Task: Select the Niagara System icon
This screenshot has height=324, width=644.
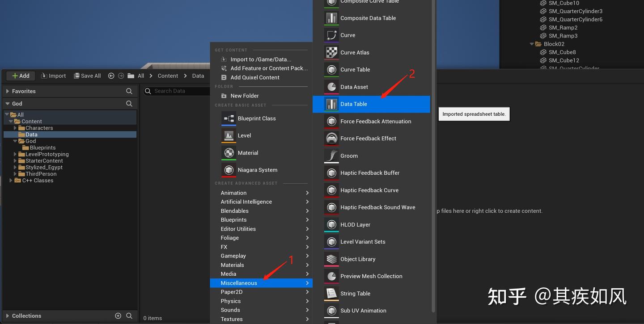Action: pyautogui.click(x=229, y=170)
